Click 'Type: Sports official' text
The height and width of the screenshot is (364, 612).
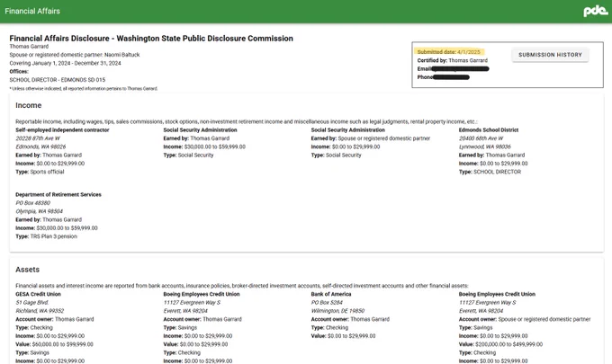(x=40, y=172)
